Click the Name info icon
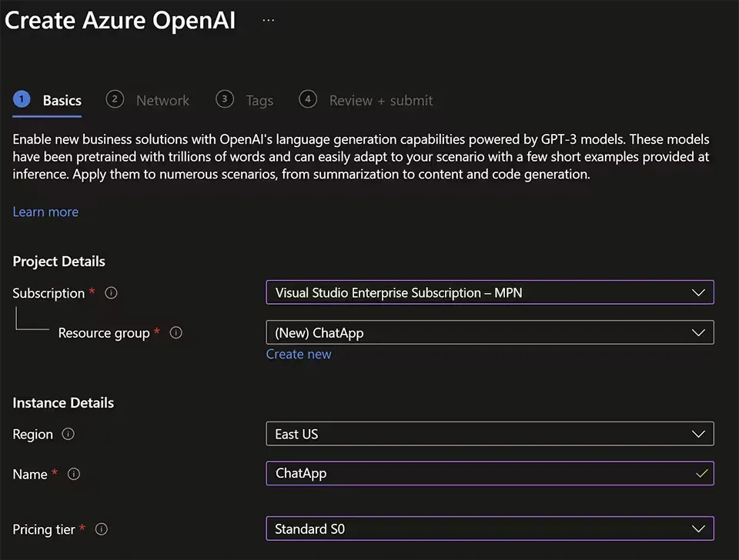 click(x=73, y=475)
